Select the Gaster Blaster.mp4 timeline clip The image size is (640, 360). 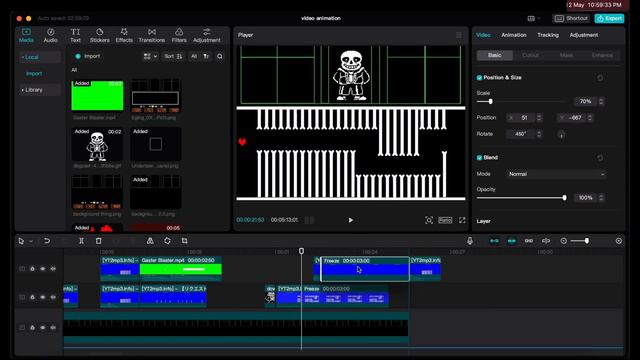(x=181, y=269)
